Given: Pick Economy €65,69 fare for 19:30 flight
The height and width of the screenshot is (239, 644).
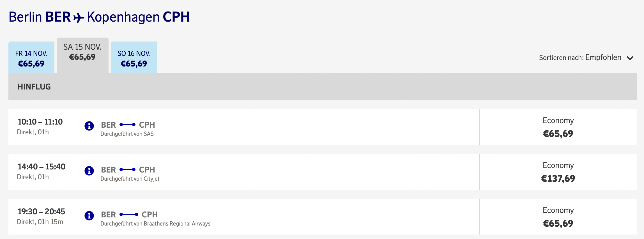Looking at the screenshot, I should tap(558, 217).
